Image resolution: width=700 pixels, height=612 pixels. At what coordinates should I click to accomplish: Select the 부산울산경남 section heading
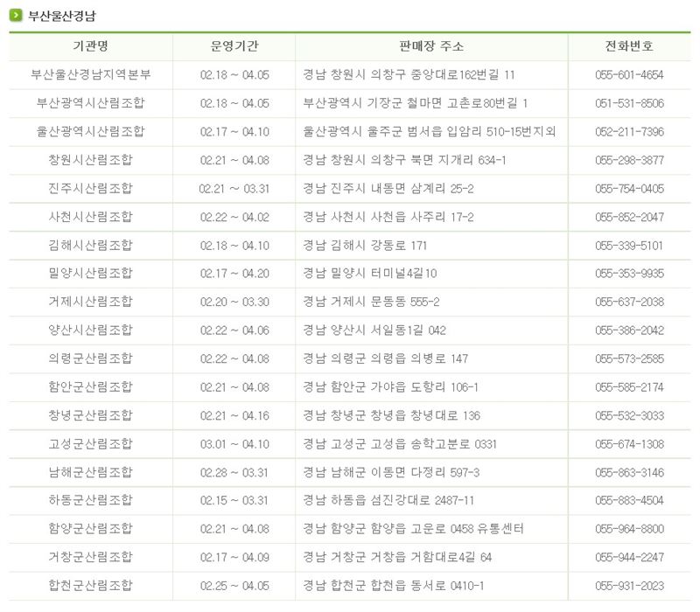click(x=62, y=16)
